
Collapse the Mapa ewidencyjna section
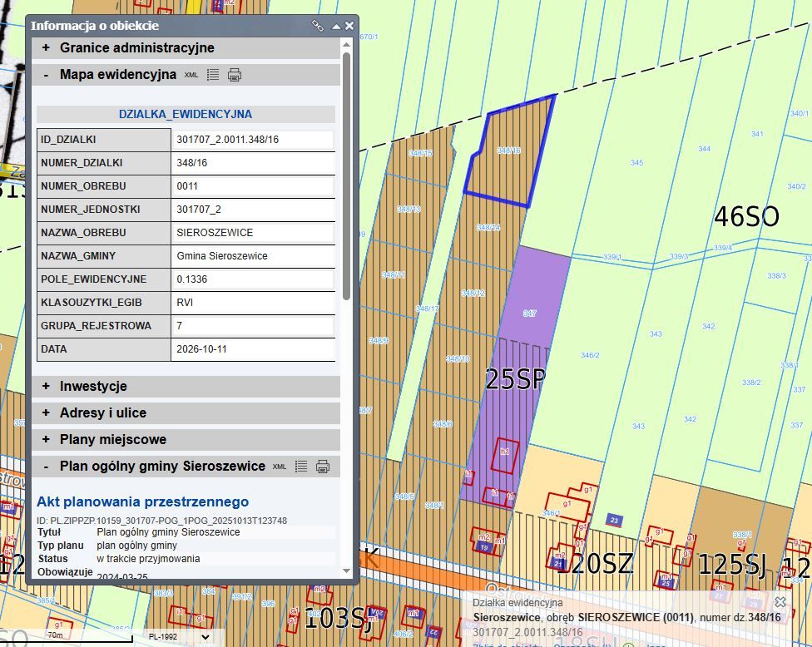(x=46, y=75)
